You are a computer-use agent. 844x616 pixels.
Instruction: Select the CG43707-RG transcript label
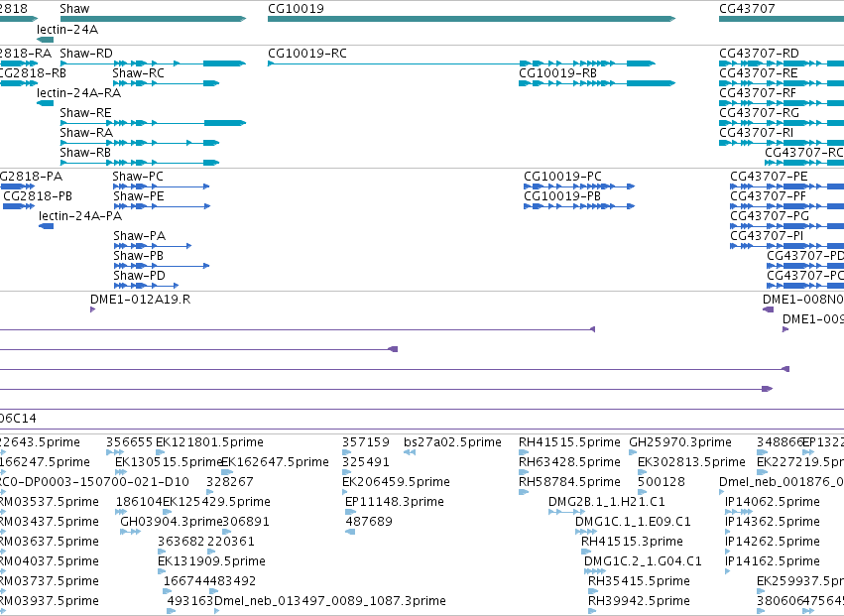(x=759, y=113)
